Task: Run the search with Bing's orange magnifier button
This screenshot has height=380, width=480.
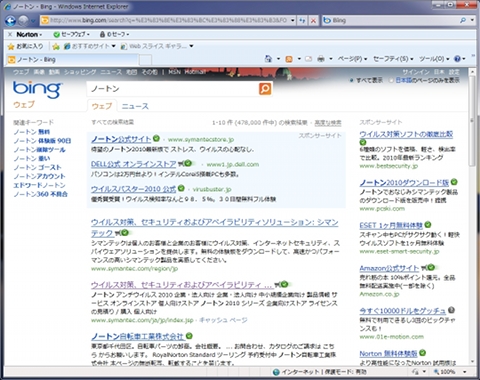Action: coord(265,89)
